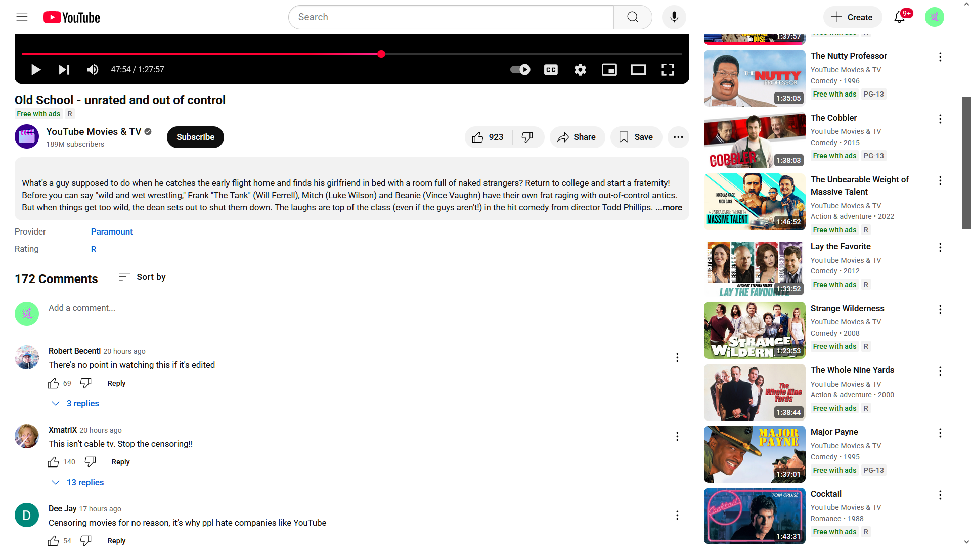Screen dimensions: 971x560
Task: Click the red video progress bar
Action: pyautogui.click(x=202, y=54)
